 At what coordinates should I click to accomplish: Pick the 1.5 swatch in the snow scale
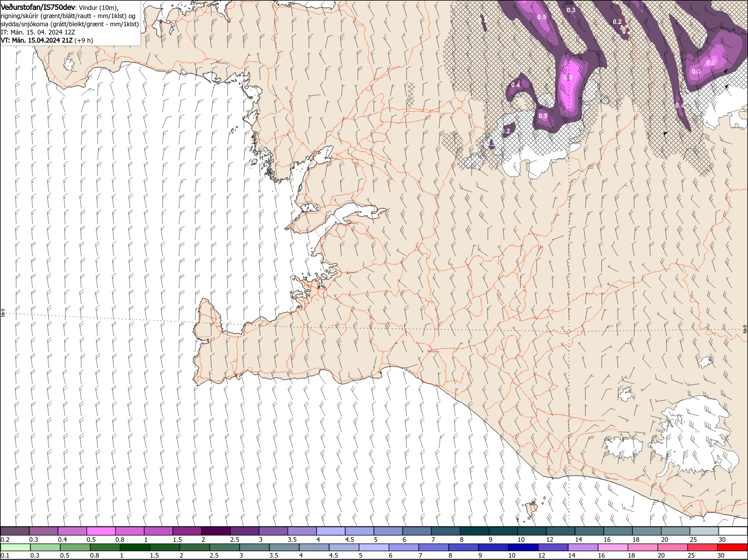tap(187, 531)
